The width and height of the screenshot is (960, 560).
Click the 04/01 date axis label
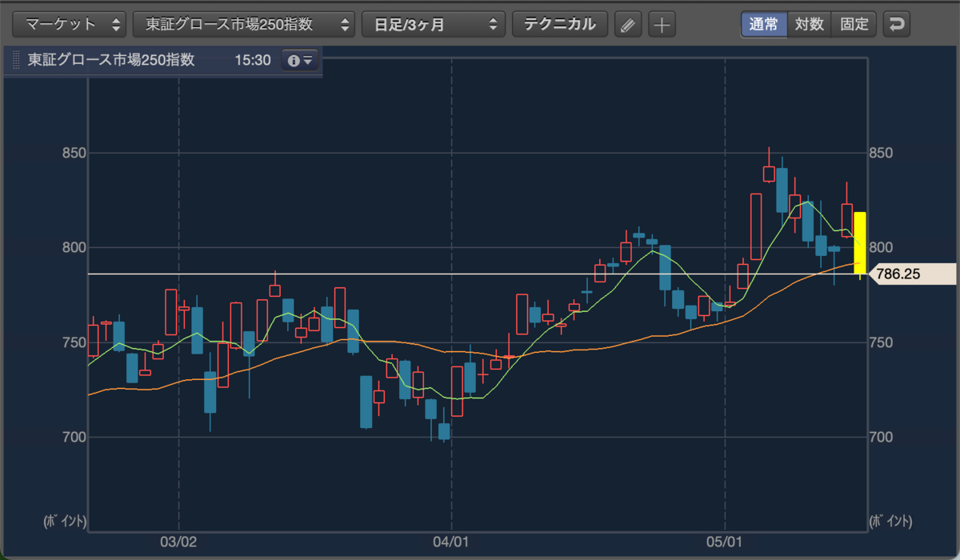451,542
